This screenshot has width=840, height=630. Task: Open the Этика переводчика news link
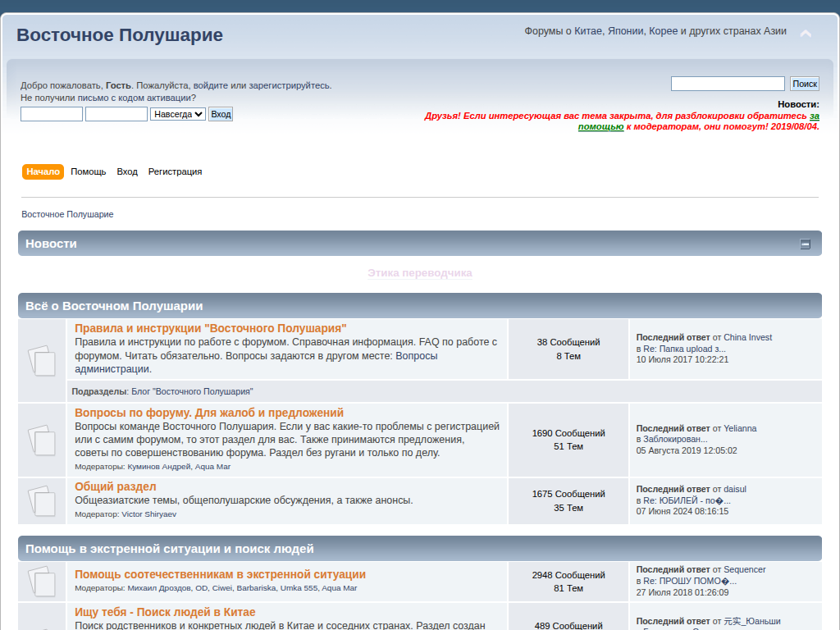(x=419, y=273)
